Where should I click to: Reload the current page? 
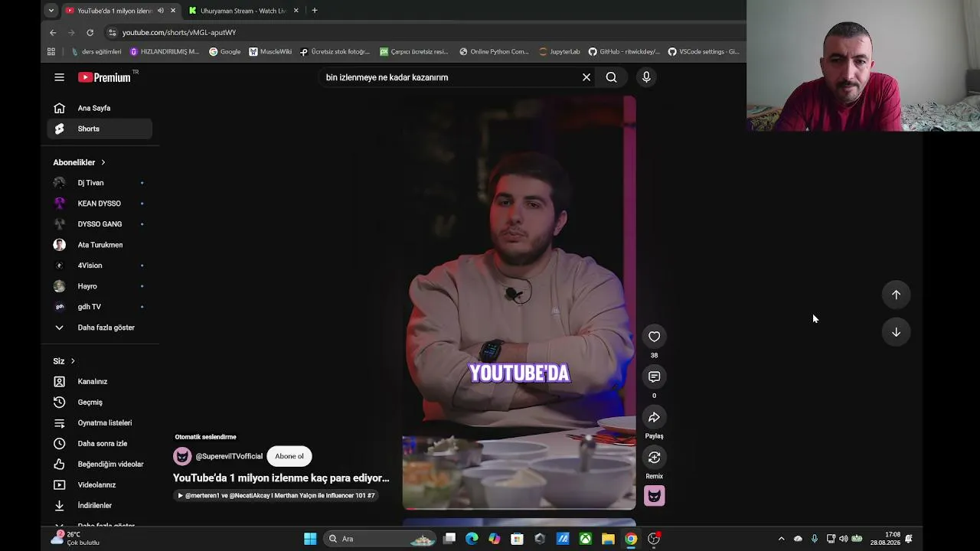pyautogui.click(x=90, y=32)
